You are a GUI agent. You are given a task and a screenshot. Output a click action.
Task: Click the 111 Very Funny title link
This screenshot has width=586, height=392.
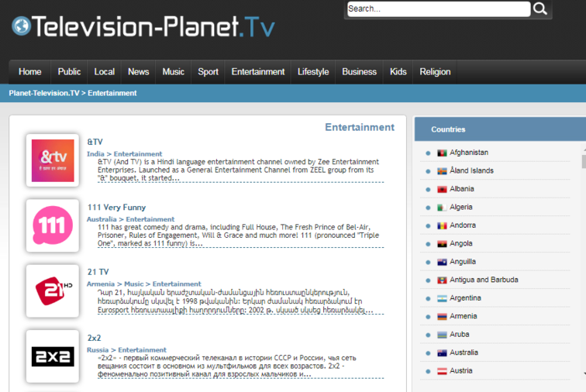pyautogui.click(x=116, y=208)
